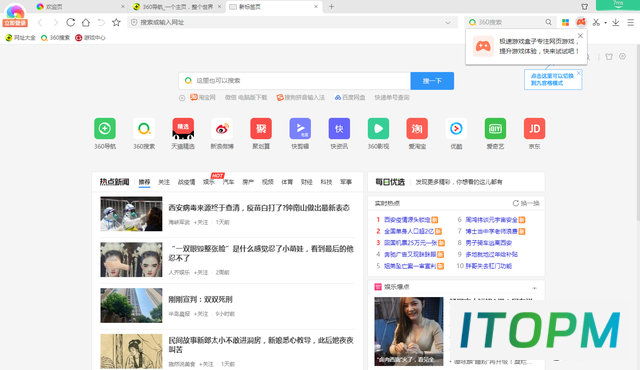Click the address bar URL field
The image size is (640, 370).
coord(292,22)
